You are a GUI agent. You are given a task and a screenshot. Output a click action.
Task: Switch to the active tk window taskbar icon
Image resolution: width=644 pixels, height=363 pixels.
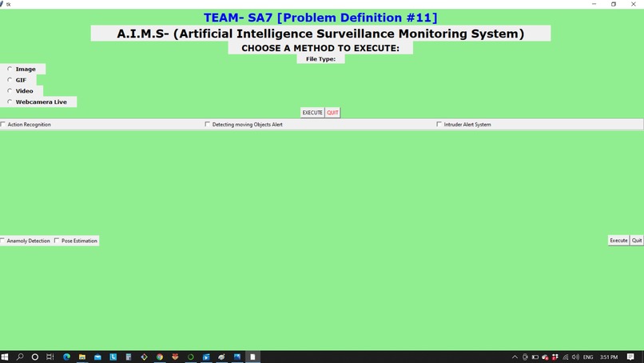252,357
